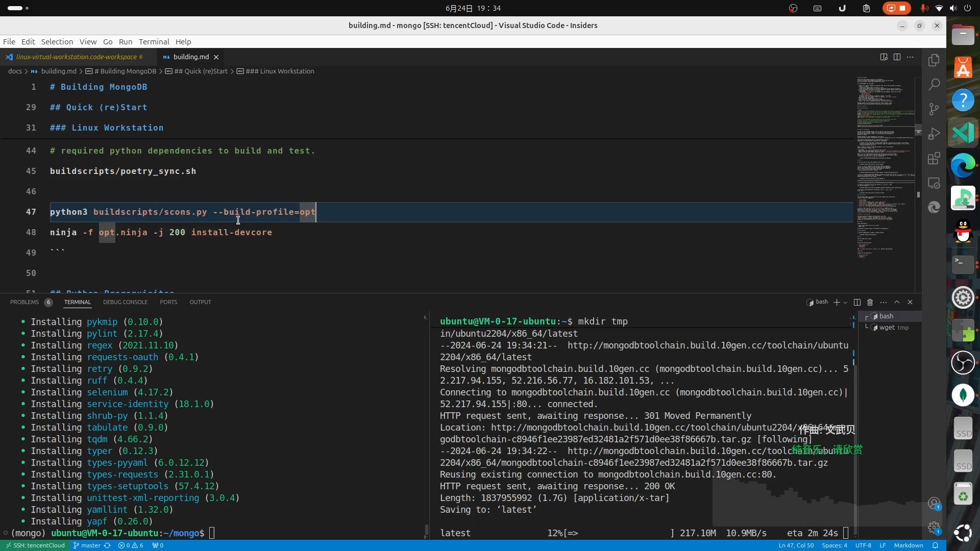Image resolution: width=980 pixels, height=551 pixels.
Task: Open launch profile dropdown next to plus
Action: tap(845, 303)
